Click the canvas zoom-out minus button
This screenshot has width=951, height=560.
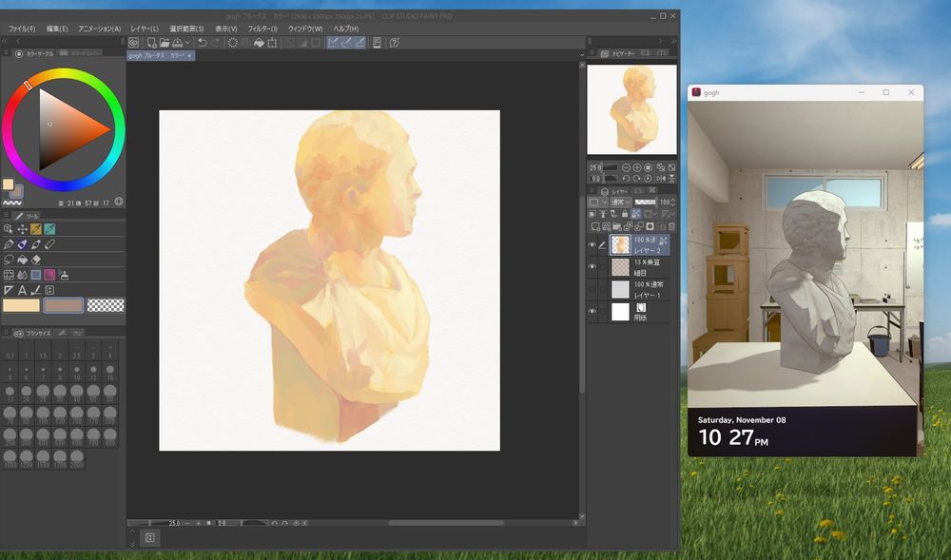[x=186, y=523]
